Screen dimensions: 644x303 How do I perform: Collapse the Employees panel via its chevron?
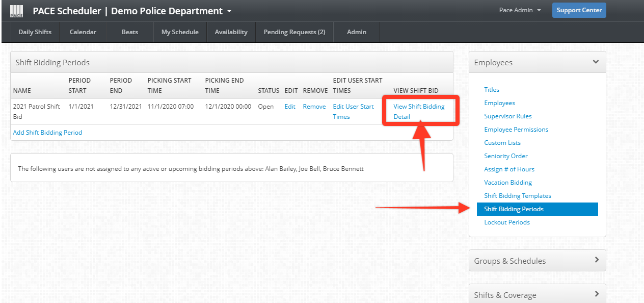tap(595, 61)
